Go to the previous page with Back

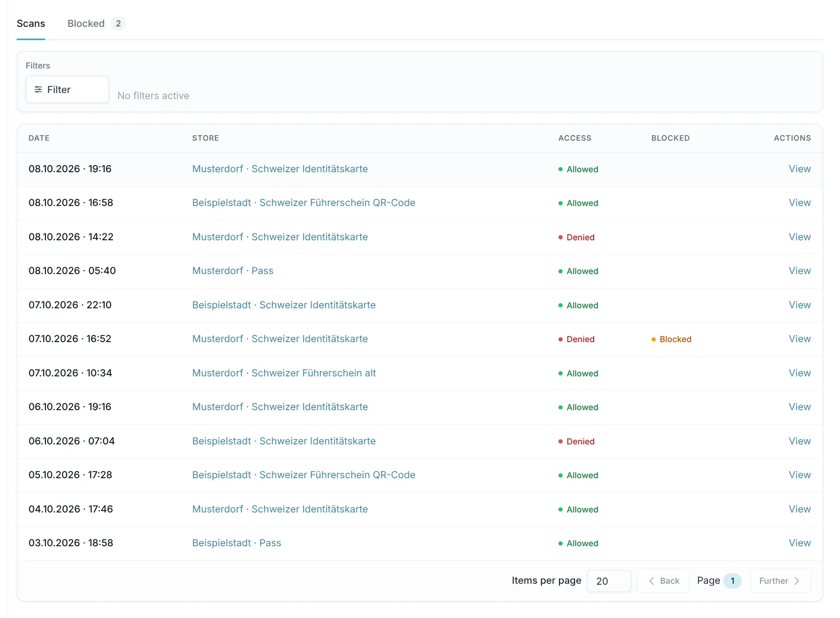(x=664, y=581)
